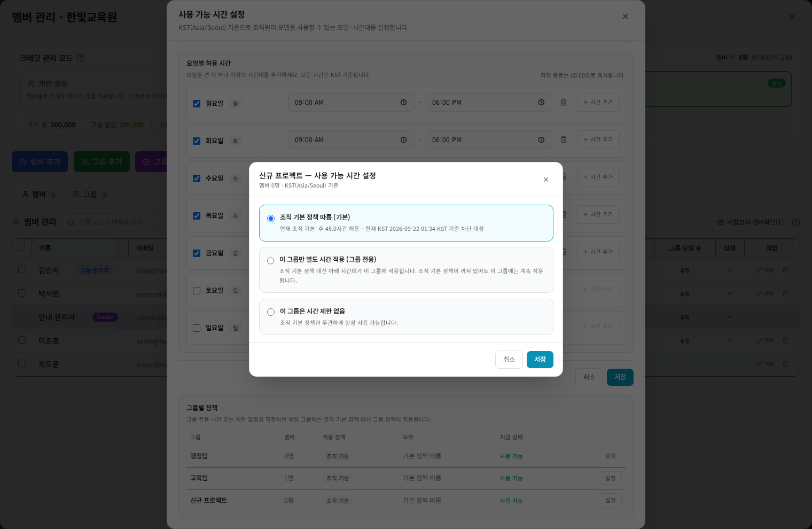Open the clock picker for Tuesday's 09:00 AM start time
Screen dimensions: 812x529
tap(403, 140)
